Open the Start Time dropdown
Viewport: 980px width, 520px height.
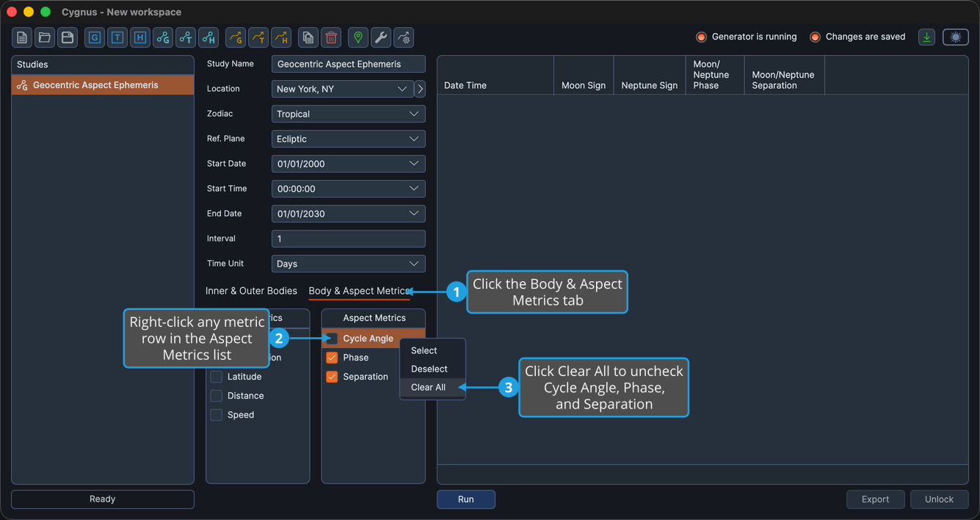click(348, 189)
